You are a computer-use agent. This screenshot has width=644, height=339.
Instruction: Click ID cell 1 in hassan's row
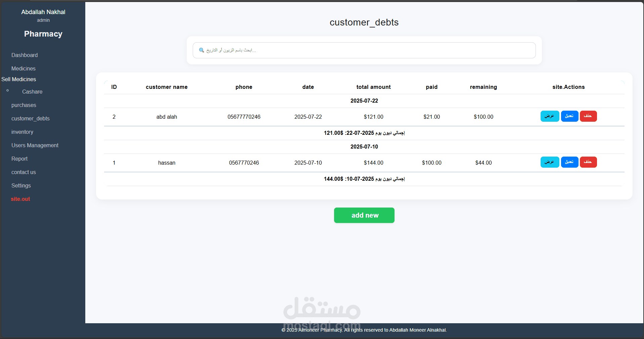click(114, 163)
